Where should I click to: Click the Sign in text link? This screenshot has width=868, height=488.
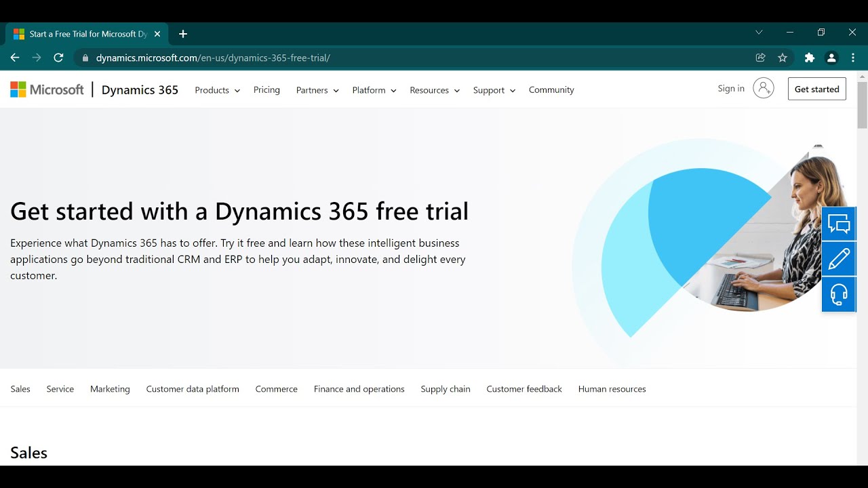pyautogui.click(x=731, y=88)
